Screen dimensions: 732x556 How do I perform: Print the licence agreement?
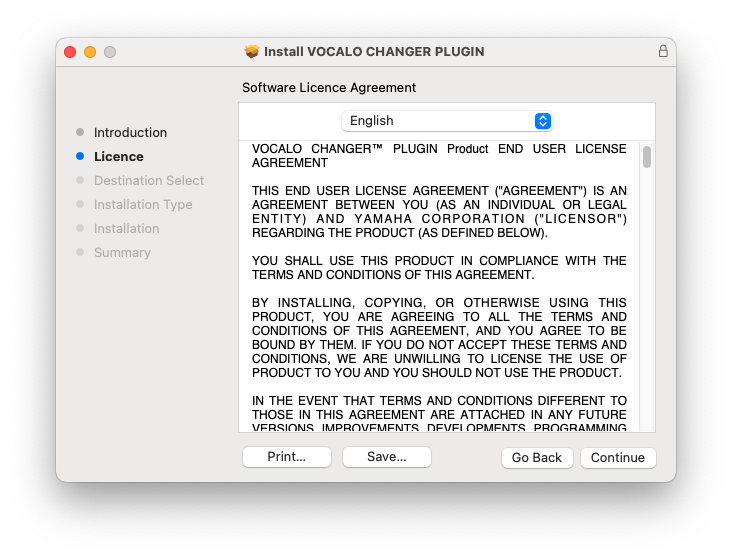click(x=287, y=457)
